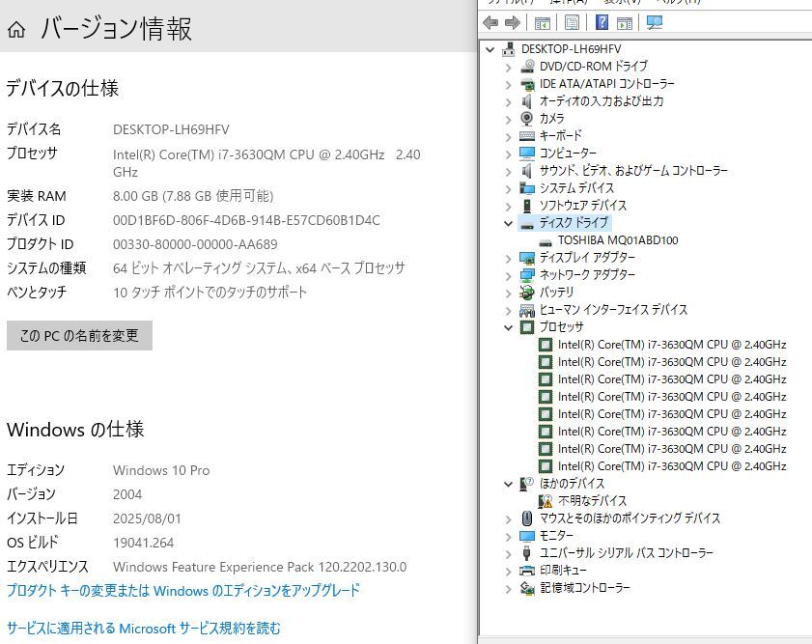The image size is (812, 644).
Task: Select the TOSHIBA MQ01ABD100 label
Action: click(x=618, y=240)
